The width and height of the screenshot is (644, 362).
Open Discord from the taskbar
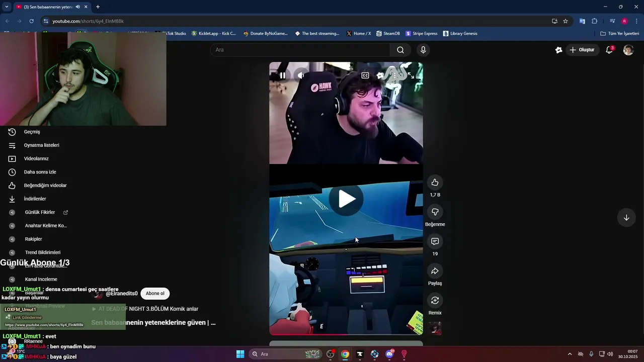click(389, 354)
